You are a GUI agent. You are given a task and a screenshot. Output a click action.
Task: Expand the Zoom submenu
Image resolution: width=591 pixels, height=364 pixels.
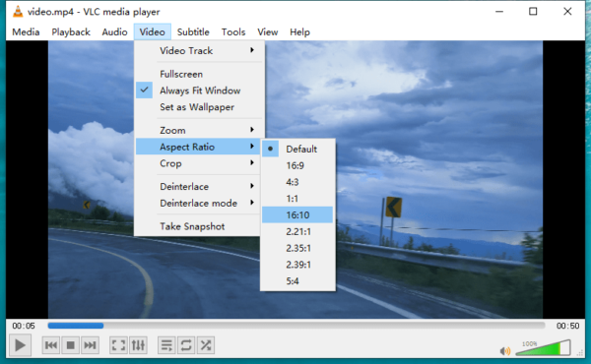[199, 130]
